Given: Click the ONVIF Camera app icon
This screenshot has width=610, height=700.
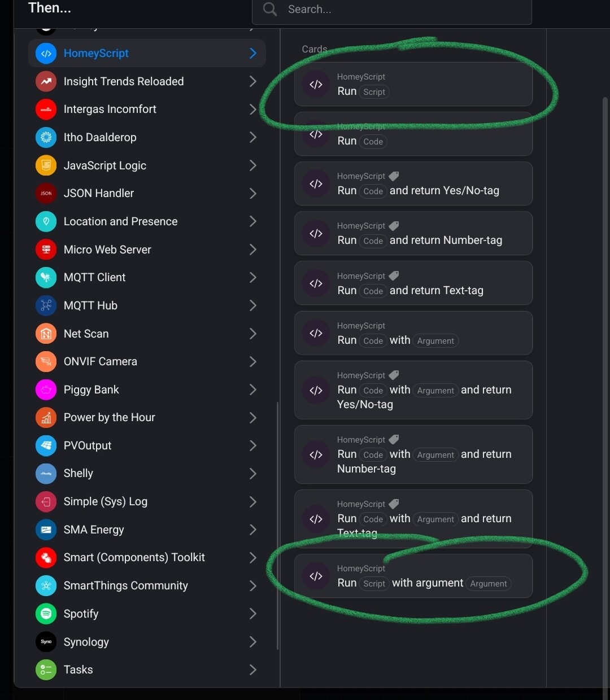Looking at the screenshot, I should pos(46,361).
